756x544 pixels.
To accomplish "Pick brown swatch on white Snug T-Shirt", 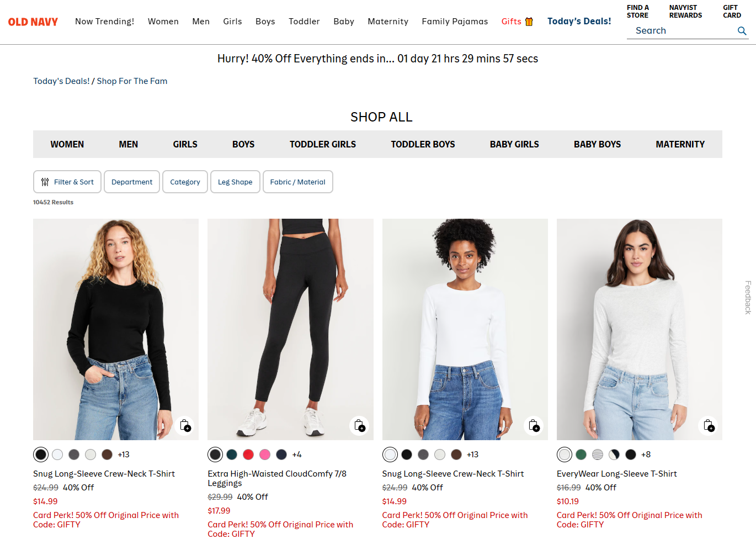I will (456, 455).
